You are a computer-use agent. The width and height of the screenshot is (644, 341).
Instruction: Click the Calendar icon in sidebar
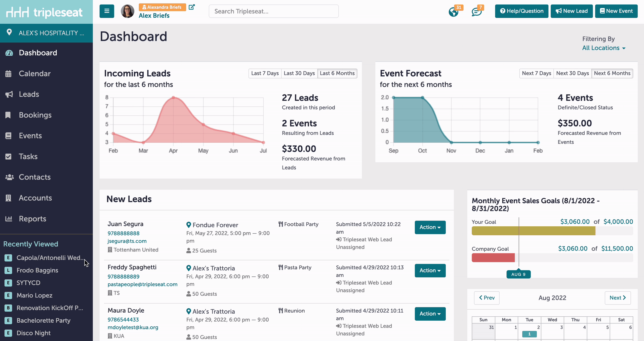[x=8, y=74]
